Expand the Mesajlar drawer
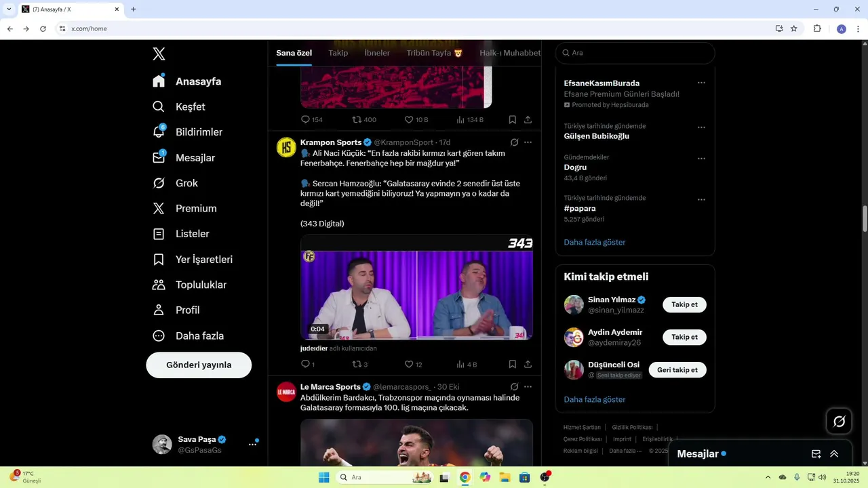This screenshot has height=488, width=868. 834,454
